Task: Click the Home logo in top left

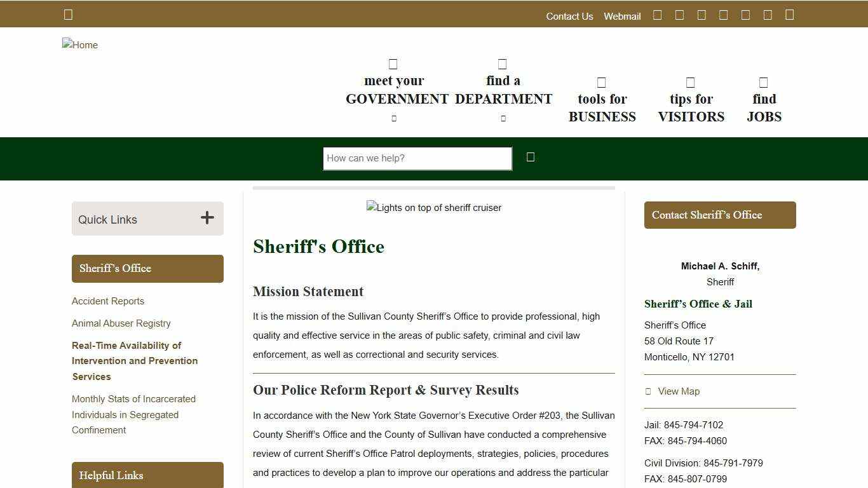Action: coord(79,44)
